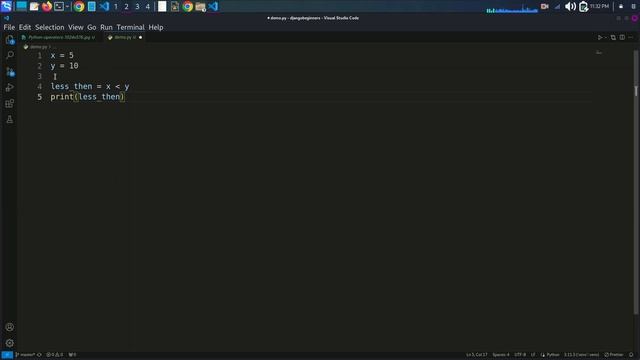
Task: Open the Edit menu
Action: click(x=25, y=27)
